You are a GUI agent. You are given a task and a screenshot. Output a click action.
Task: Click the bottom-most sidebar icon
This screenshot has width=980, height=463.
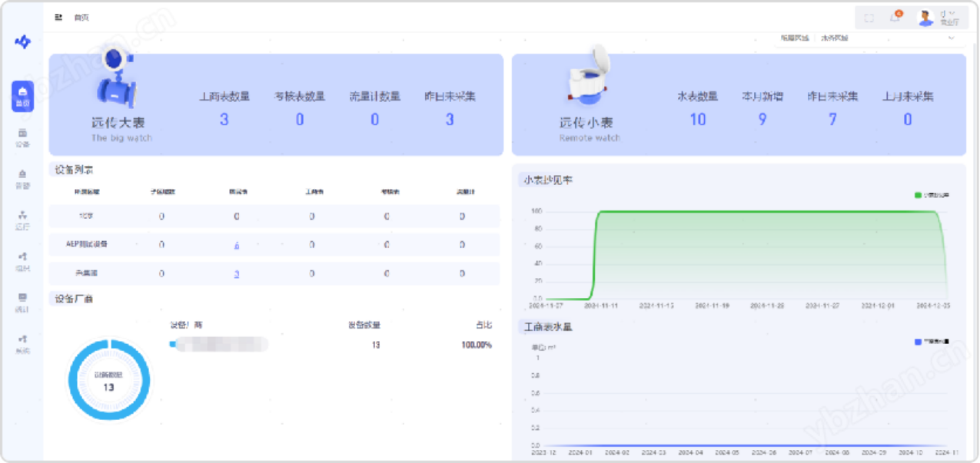point(22,342)
